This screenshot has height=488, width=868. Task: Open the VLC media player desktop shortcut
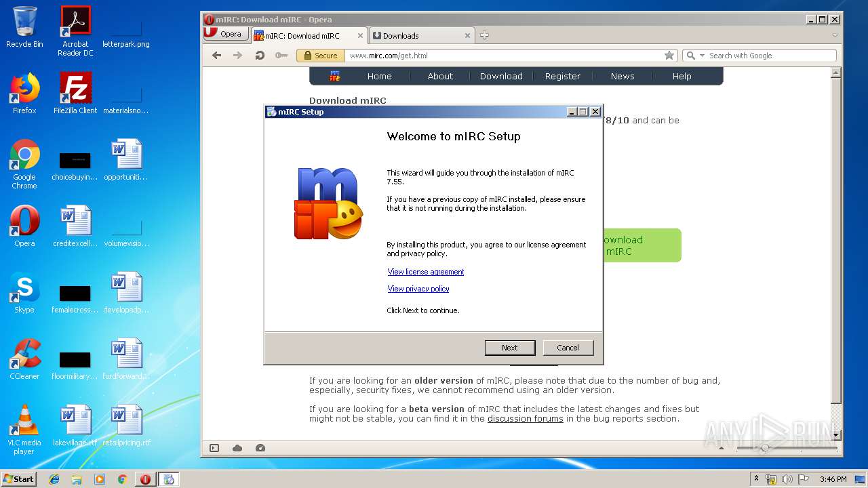[x=24, y=430]
